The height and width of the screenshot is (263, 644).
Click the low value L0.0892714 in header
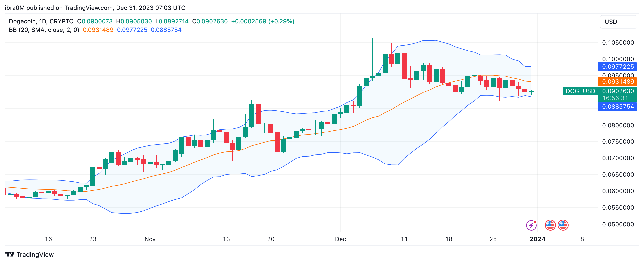click(x=172, y=21)
